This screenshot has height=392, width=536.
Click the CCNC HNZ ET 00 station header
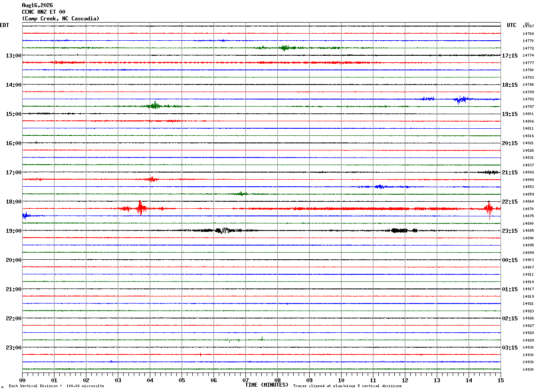pos(43,12)
